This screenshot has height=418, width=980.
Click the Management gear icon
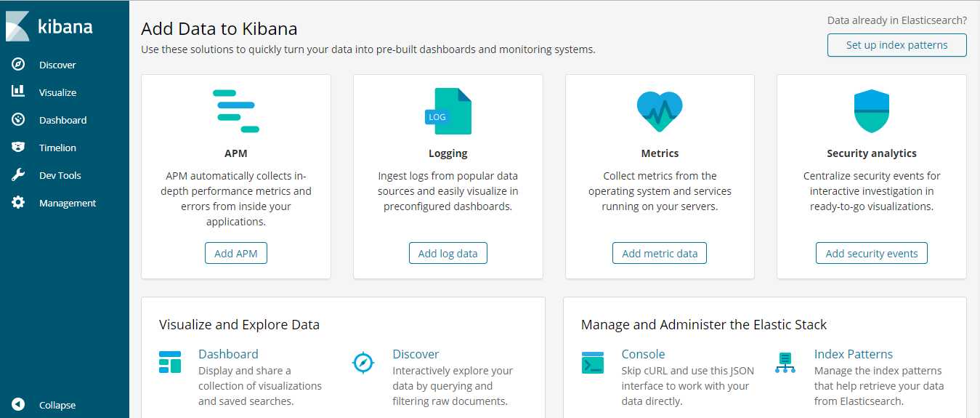tap(18, 203)
